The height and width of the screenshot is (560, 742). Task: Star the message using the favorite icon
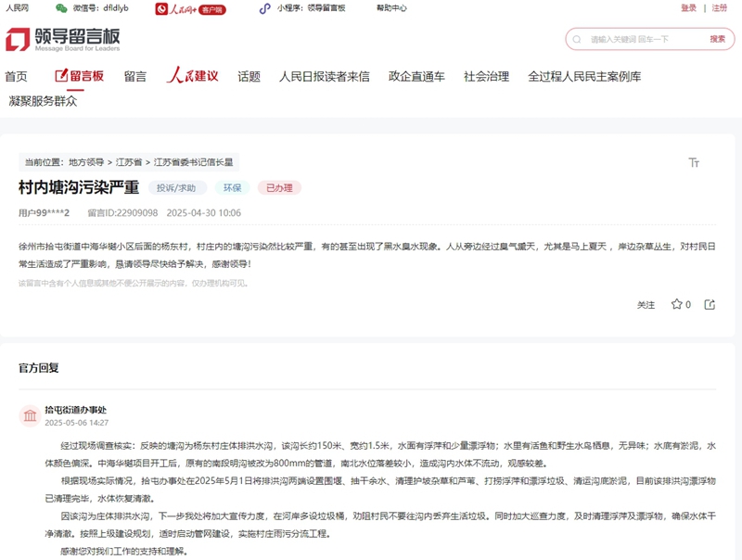(678, 304)
